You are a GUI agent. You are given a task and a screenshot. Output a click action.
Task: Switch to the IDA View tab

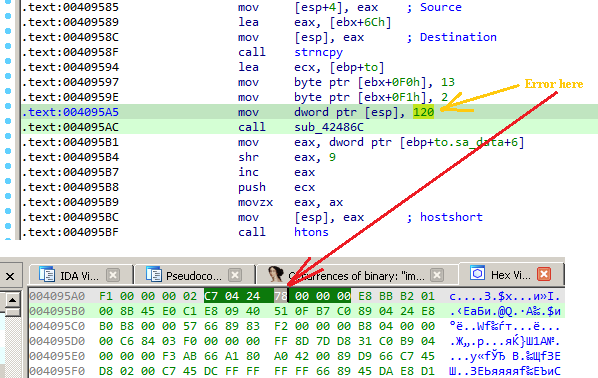point(79,275)
